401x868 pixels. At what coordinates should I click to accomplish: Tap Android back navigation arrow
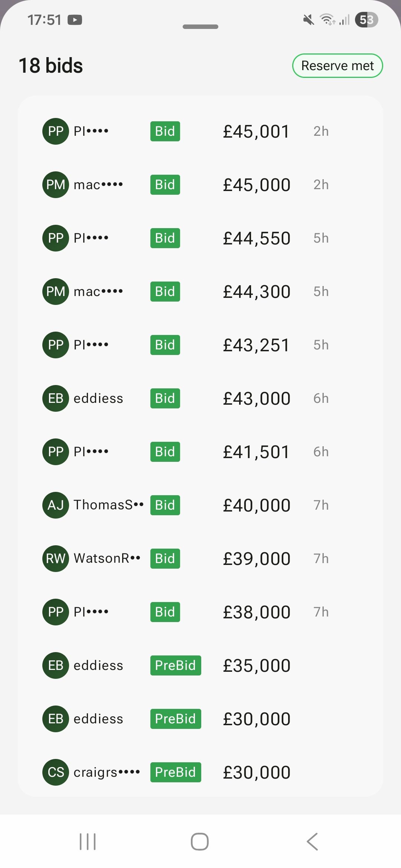point(312,841)
